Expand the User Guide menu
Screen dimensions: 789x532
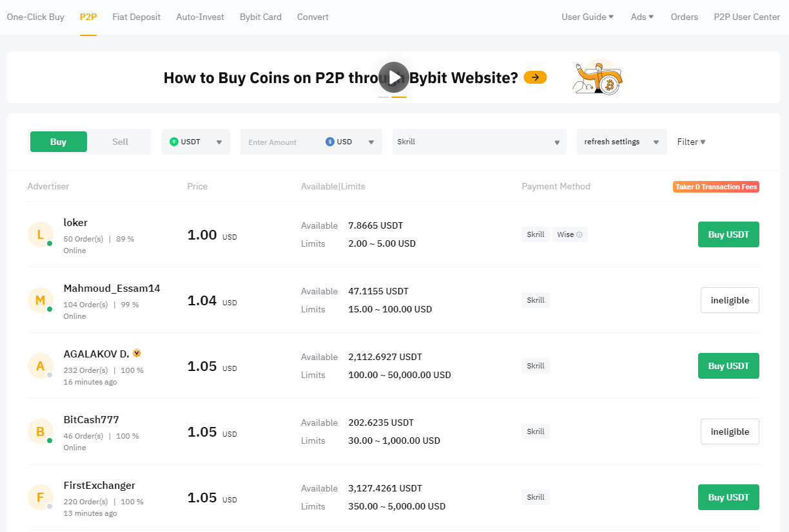(587, 17)
